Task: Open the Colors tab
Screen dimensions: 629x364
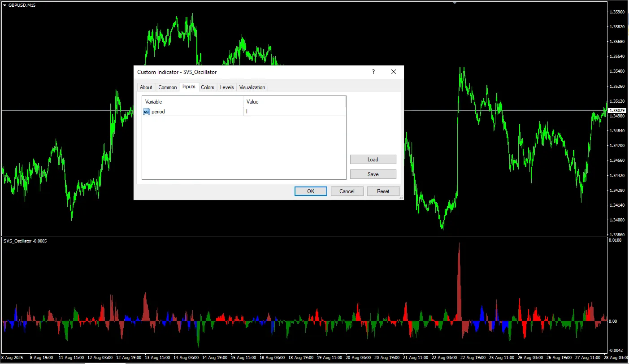Action: [x=208, y=87]
